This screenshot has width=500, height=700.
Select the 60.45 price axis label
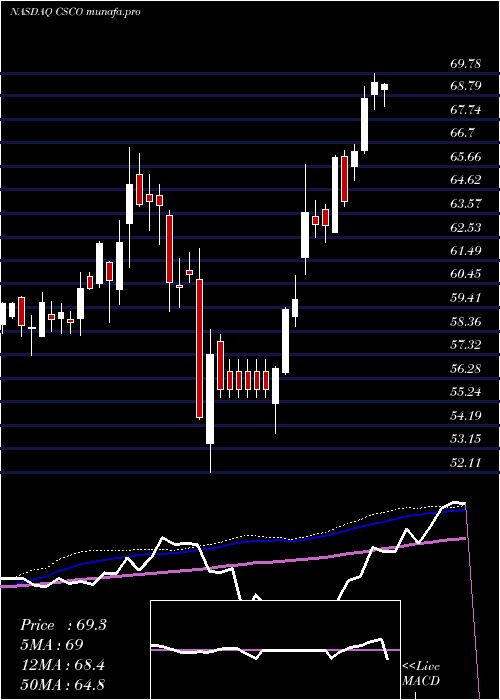point(466,273)
